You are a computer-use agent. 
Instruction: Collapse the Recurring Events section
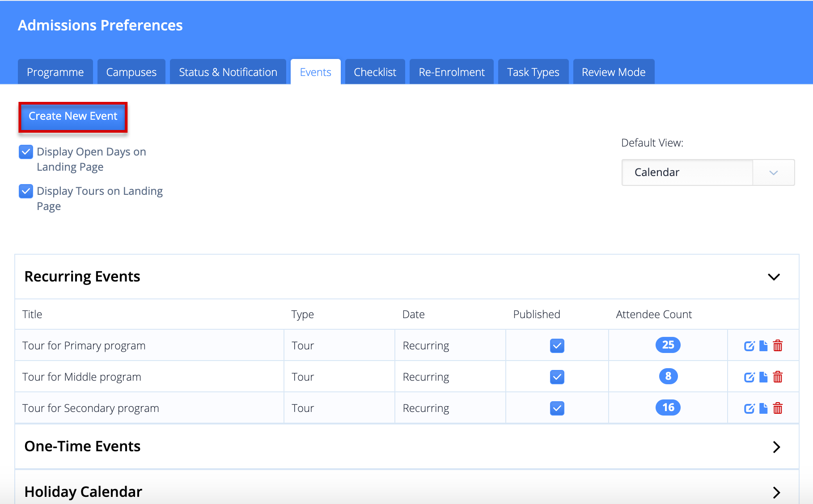click(774, 277)
